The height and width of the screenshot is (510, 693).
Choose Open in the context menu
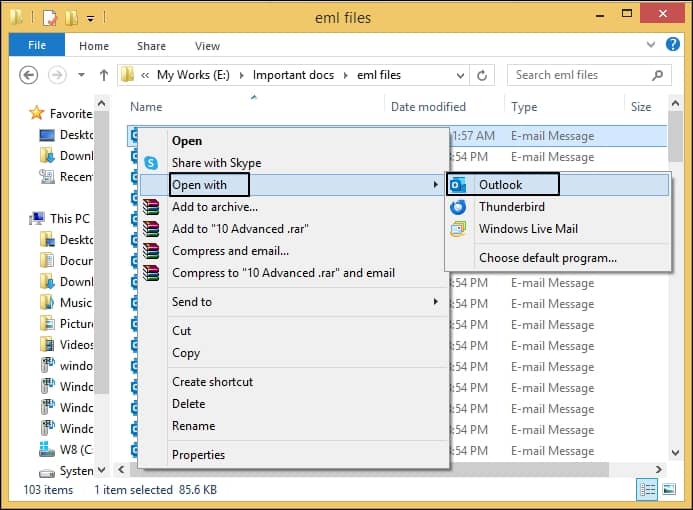(x=293, y=141)
